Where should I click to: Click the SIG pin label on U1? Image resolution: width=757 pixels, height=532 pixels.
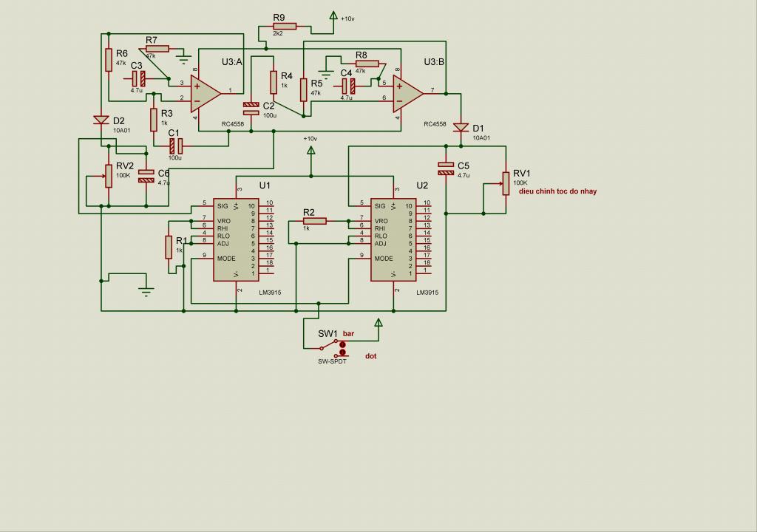(223, 206)
